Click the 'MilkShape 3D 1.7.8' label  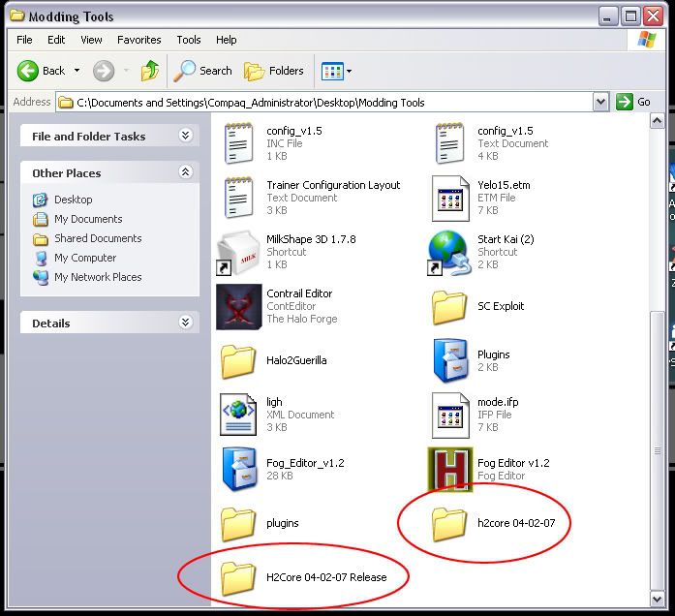click(x=311, y=239)
